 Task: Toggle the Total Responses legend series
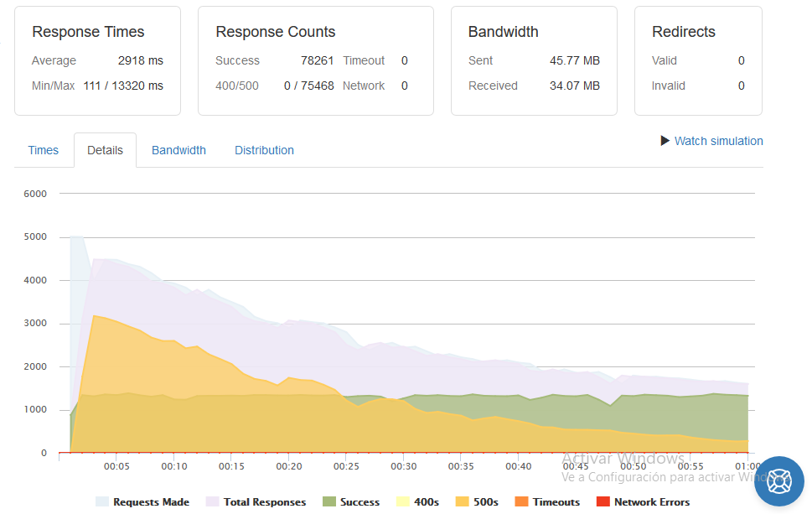(x=256, y=501)
